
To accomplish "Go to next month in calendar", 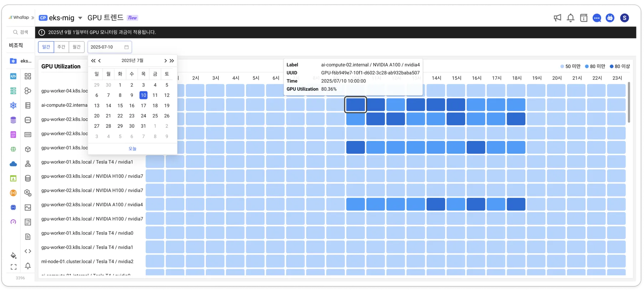I will coord(165,61).
